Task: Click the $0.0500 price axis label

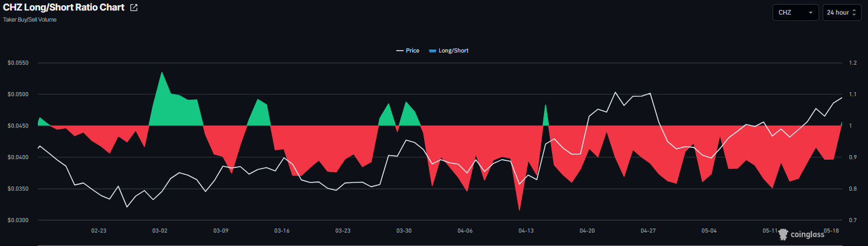Action: tap(17, 94)
